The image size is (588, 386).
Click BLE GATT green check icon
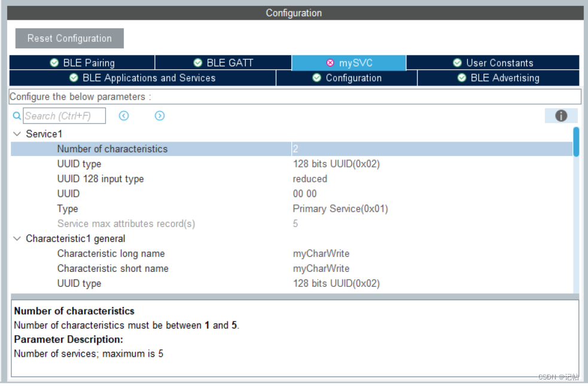tap(197, 63)
